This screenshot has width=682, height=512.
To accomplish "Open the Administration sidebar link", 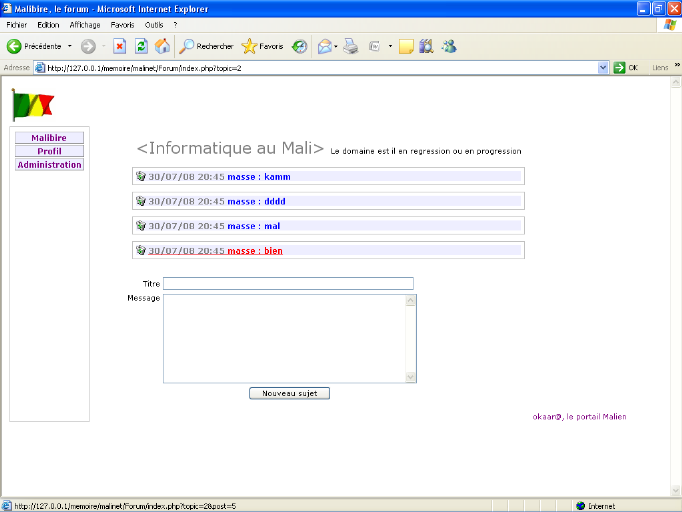I will coord(49,165).
